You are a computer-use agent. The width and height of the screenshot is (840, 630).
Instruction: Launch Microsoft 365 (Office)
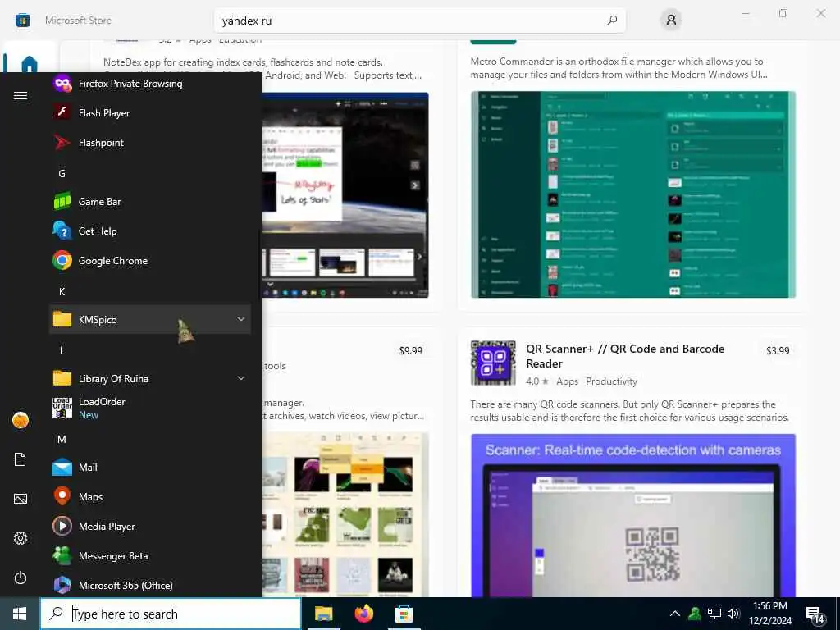point(150,585)
